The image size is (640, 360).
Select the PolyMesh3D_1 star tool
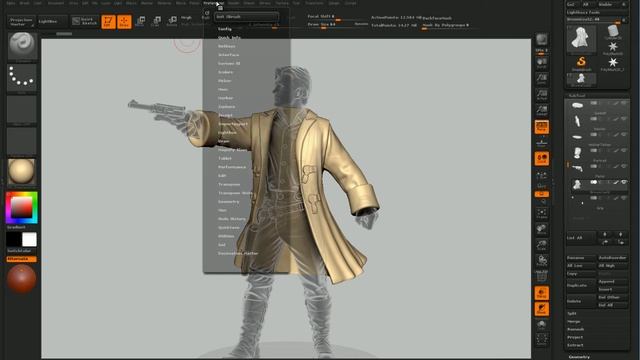613,63
